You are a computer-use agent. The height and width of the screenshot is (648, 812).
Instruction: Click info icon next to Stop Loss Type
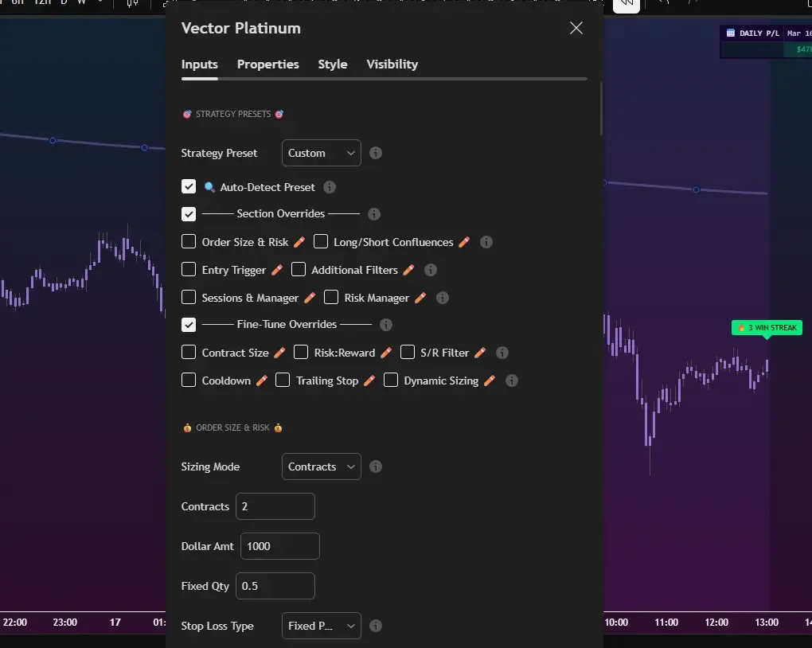(x=376, y=627)
